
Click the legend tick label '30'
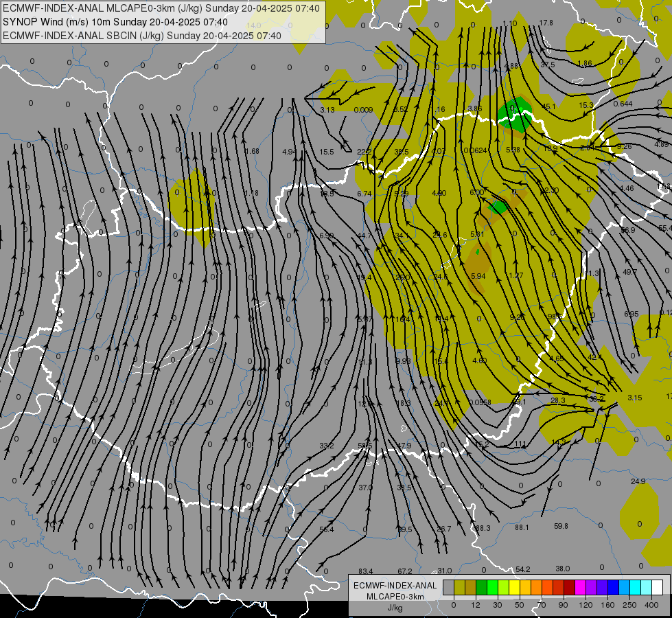coord(497,605)
